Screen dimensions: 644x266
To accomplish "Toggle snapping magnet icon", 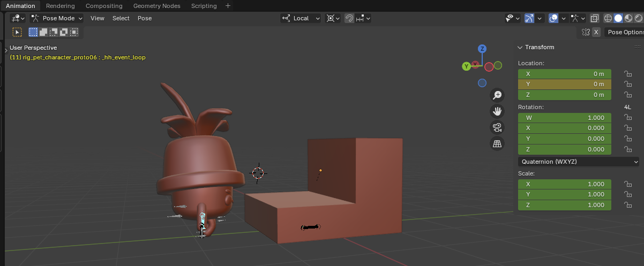I will (x=349, y=18).
